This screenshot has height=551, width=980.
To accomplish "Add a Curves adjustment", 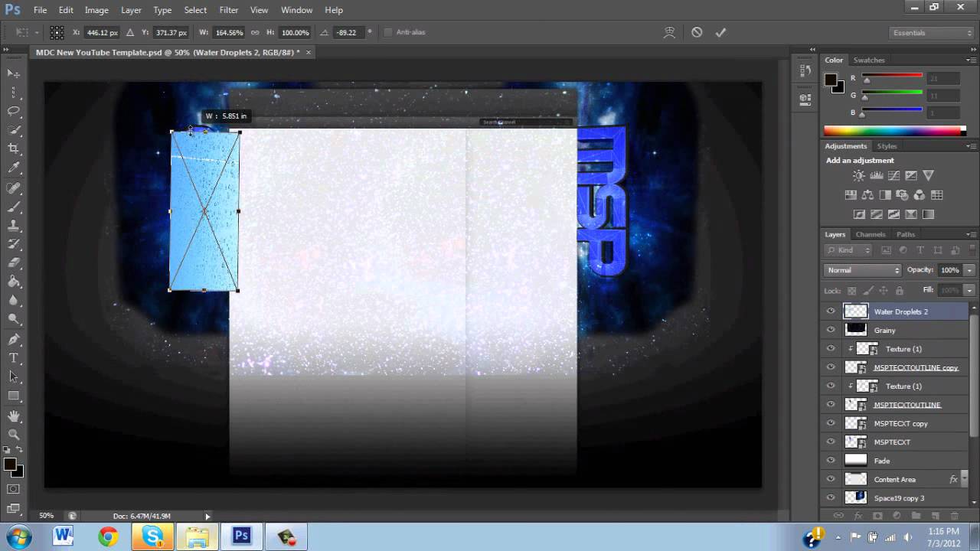I will 893,175.
